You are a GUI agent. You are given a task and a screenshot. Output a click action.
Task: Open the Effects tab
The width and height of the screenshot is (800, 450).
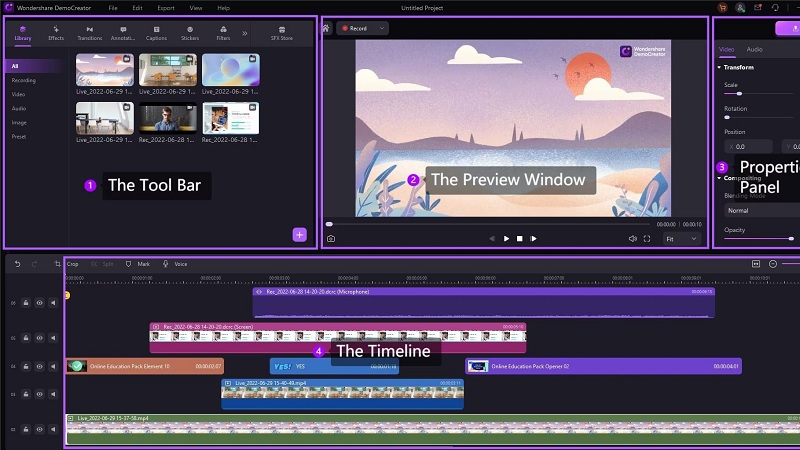[56, 34]
